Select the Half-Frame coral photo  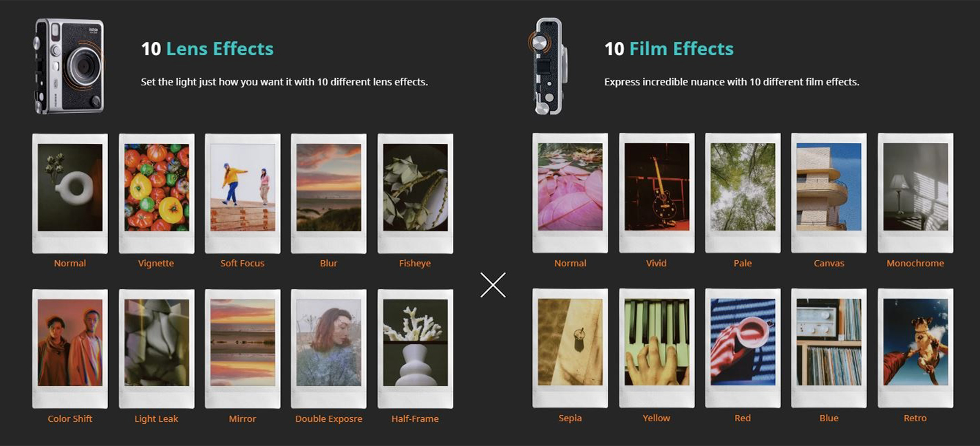[x=415, y=349]
